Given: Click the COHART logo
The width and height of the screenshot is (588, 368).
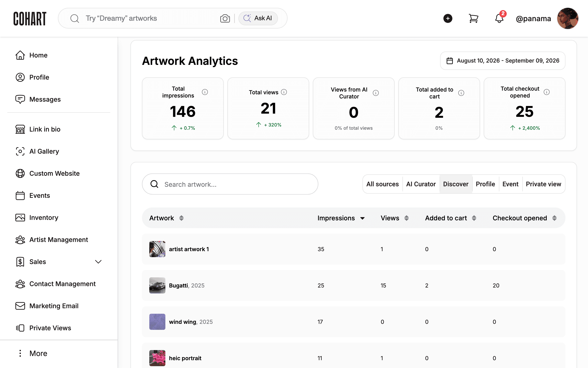Looking at the screenshot, I should 30,18.
